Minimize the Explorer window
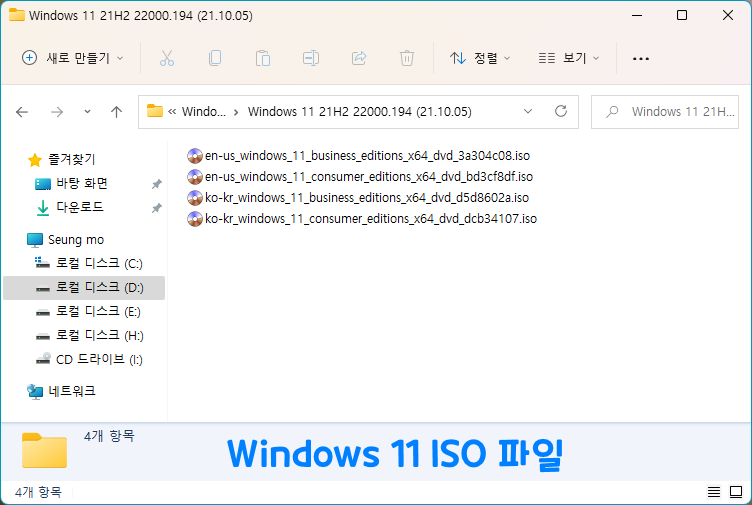The image size is (752, 505). (637, 15)
